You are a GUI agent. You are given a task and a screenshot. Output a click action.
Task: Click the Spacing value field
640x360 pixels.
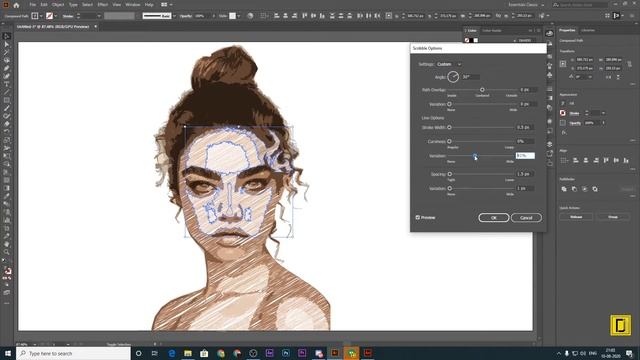[x=525, y=174]
